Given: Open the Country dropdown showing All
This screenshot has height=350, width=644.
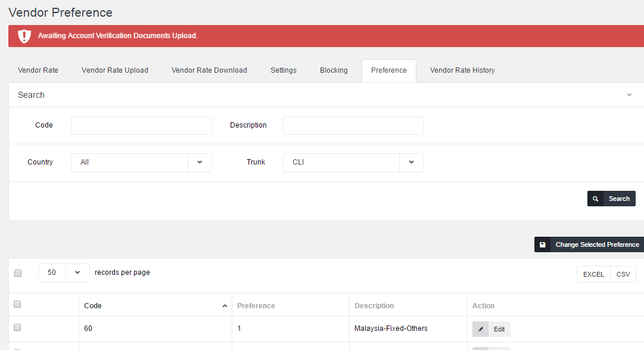Looking at the screenshot, I should 200,162.
